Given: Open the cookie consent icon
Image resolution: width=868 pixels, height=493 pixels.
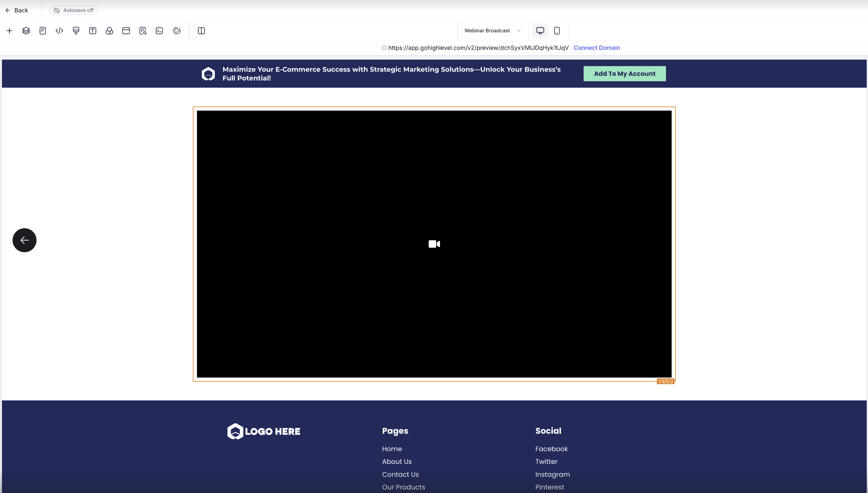Looking at the screenshot, I should pyautogui.click(x=177, y=31).
